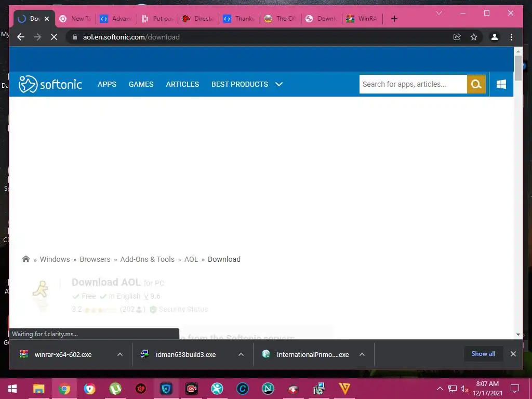Open the white figure app icon in taskbar
The image size is (532, 399).
217,389
